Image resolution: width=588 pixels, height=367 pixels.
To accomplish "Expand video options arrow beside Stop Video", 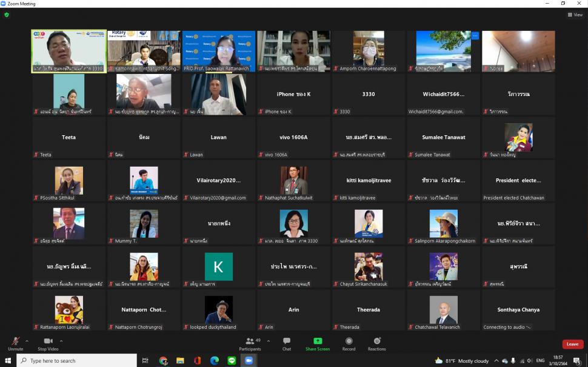I will [x=61, y=341].
